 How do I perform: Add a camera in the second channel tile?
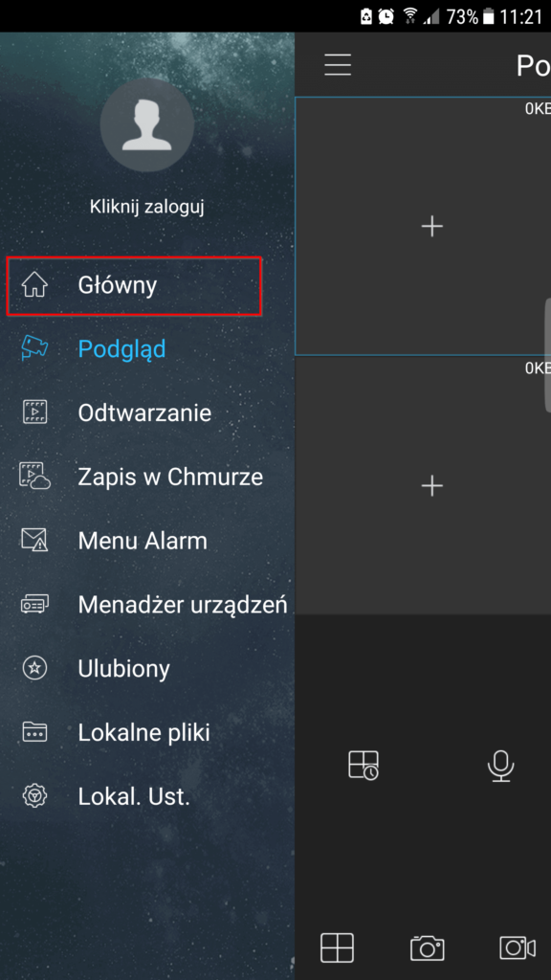pos(431,485)
